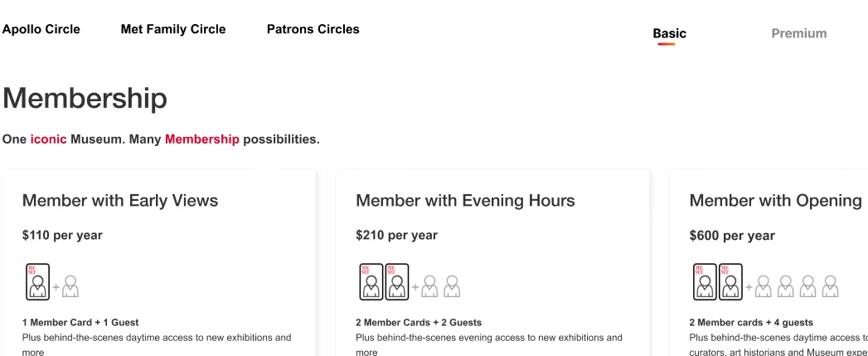This screenshot has height=356, width=868.
Task: Click the first guest silhouette in Evening Hours
Action: pyautogui.click(x=429, y=286)
